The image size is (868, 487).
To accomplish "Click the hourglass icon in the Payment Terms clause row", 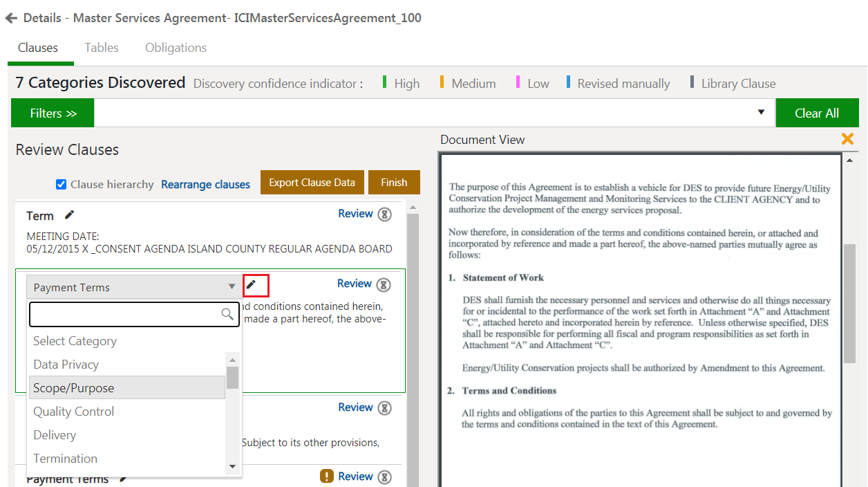I will [384, 284].
